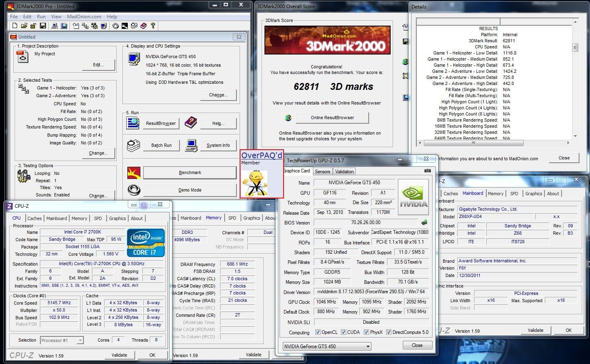Viewport: 590px width, 364px height.
Task: Click the System Info computer toolbar icon
Action: click(55, 26)
